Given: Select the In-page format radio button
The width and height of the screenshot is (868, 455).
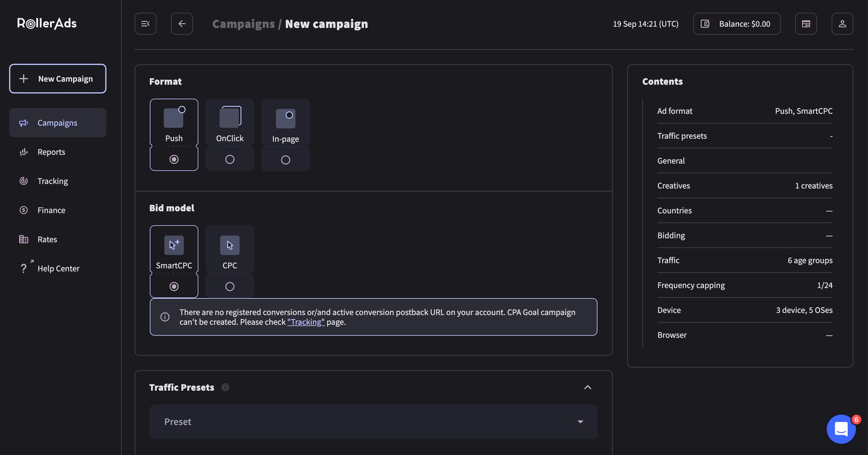Looking at the screenshot, I should pyautogui.click(x=285, y=160).
